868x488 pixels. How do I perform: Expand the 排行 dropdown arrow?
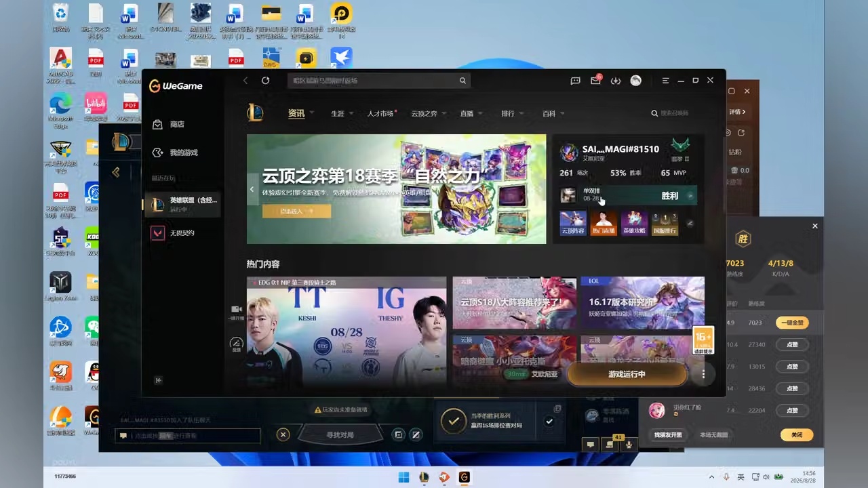point(521,114)
